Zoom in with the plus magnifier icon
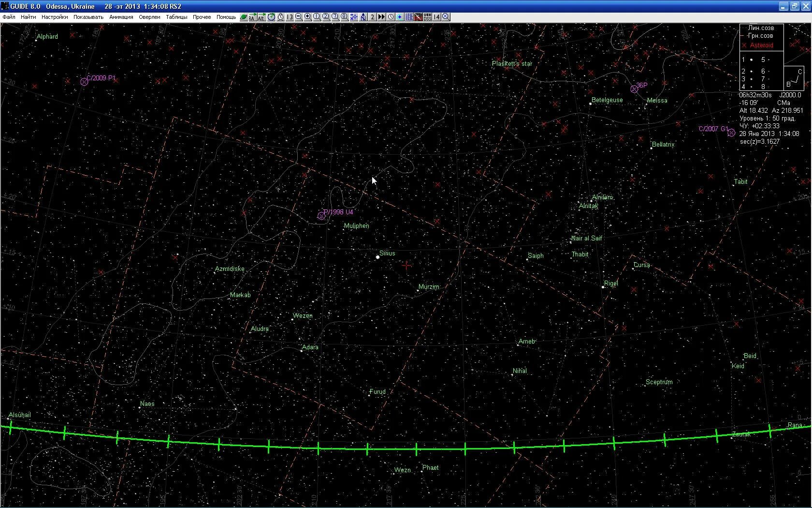812x508 pixels. [x=308, y=17]
